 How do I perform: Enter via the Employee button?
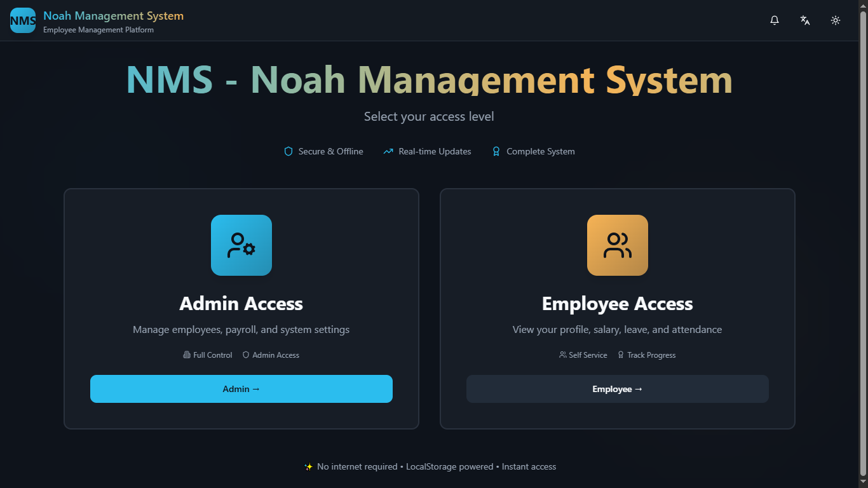[x=618, y=389]
